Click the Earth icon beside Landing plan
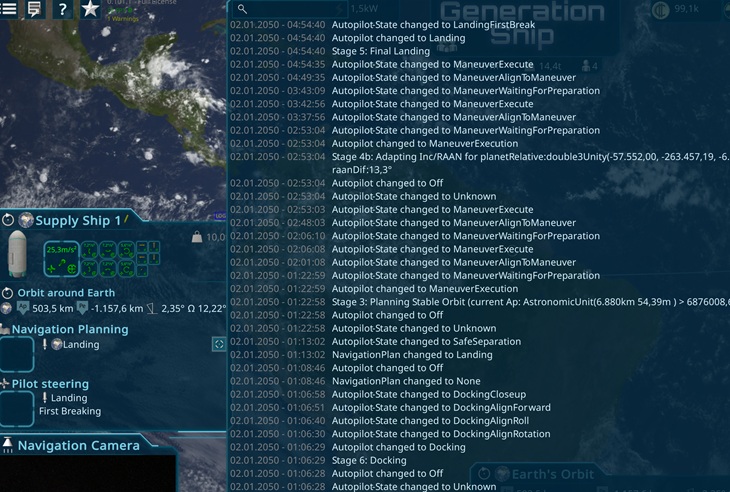This screenshot has height=492, width=730. coord(57,344)
